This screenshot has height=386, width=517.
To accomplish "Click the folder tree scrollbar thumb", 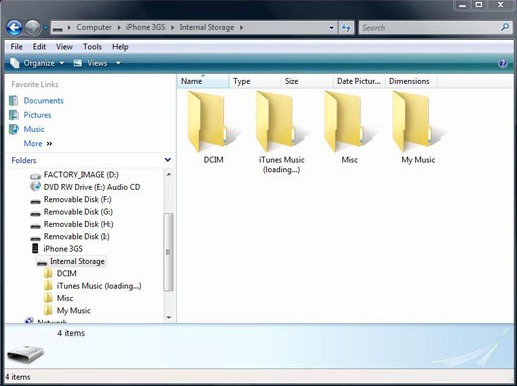I will coord(169,252).
